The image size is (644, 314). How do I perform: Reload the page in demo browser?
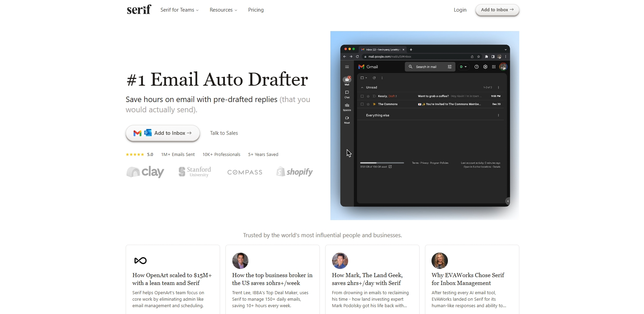(357, 57)
